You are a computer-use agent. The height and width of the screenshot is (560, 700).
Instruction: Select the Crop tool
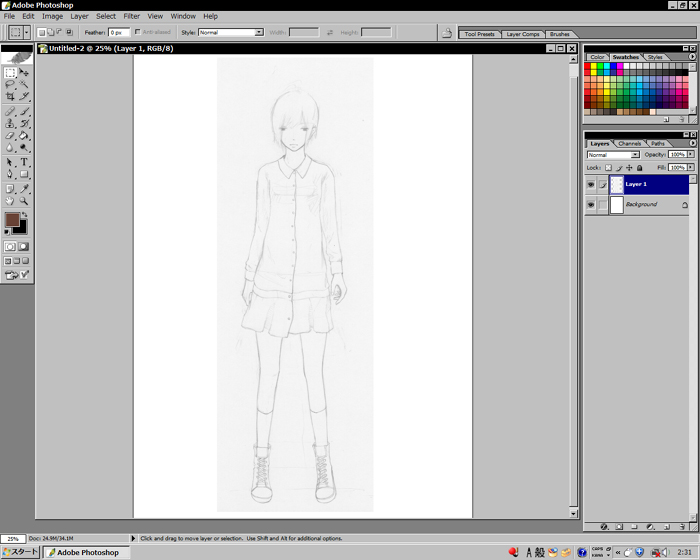coord(10,98)
